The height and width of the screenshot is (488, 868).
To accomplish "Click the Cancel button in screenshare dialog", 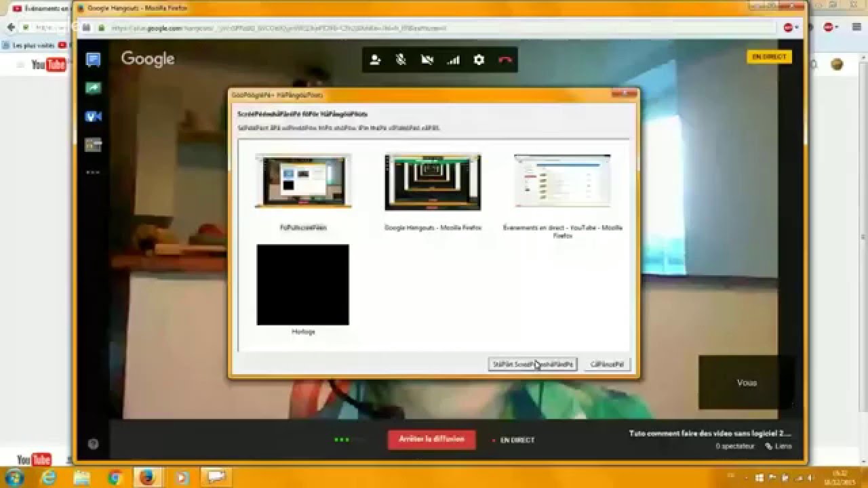I will pos(607,364).
